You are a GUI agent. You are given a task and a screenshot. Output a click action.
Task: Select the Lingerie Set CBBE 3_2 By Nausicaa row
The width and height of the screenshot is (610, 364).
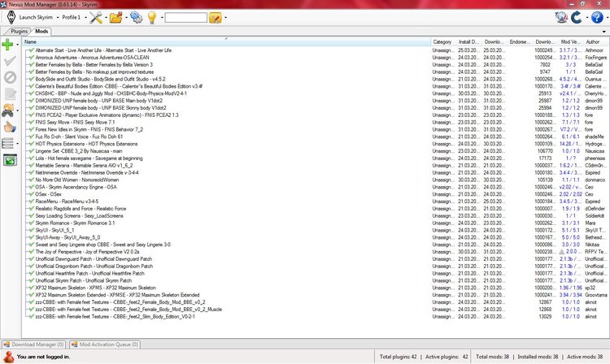point(316,151)
